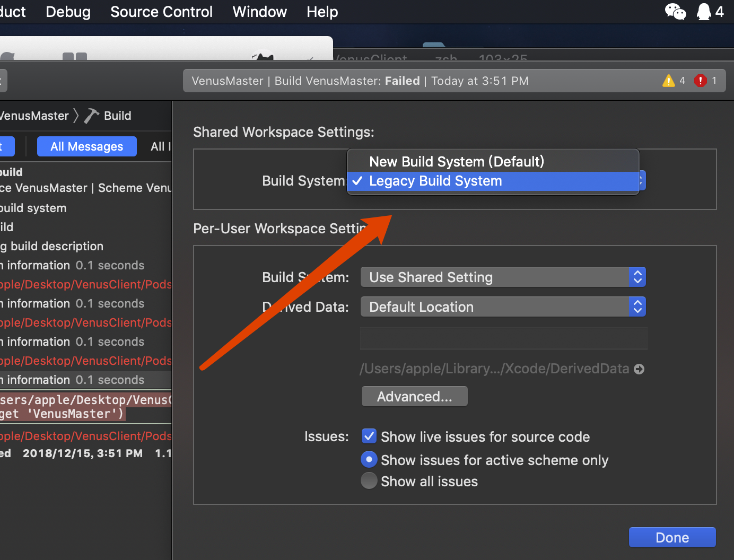The width and height of the screenshot is (734, 560).
Task: Click the Advanced... button
Action: click(x=415, y=396)
